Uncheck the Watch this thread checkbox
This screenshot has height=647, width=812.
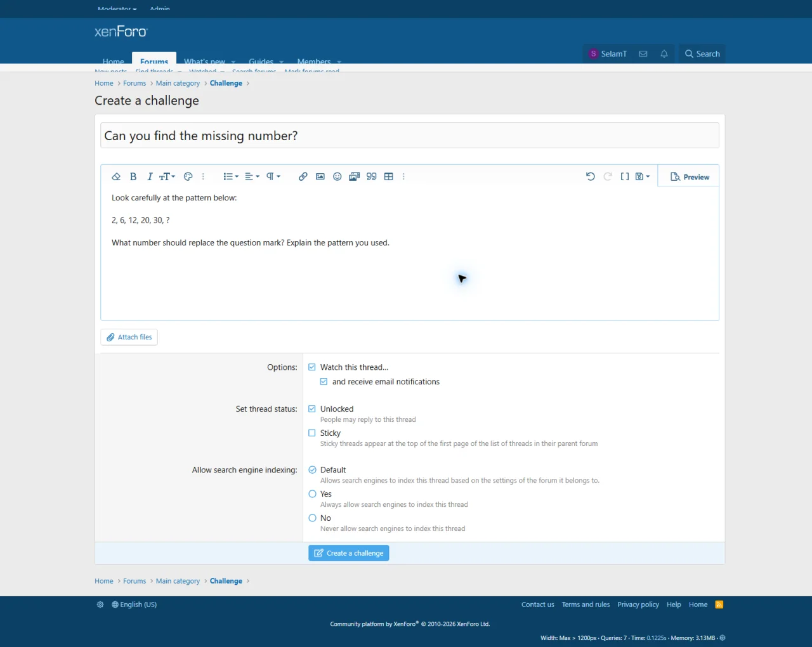click(x=312, y=367)
